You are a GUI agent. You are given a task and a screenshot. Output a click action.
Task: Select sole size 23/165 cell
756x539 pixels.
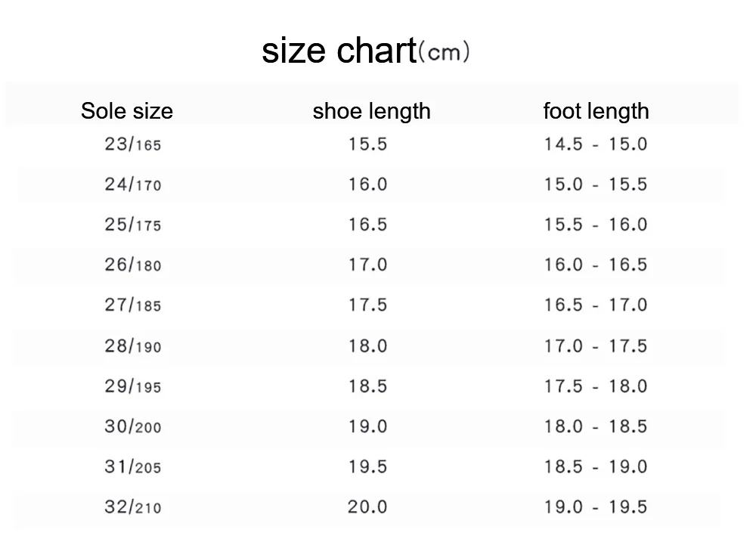[x=133, y=144]
